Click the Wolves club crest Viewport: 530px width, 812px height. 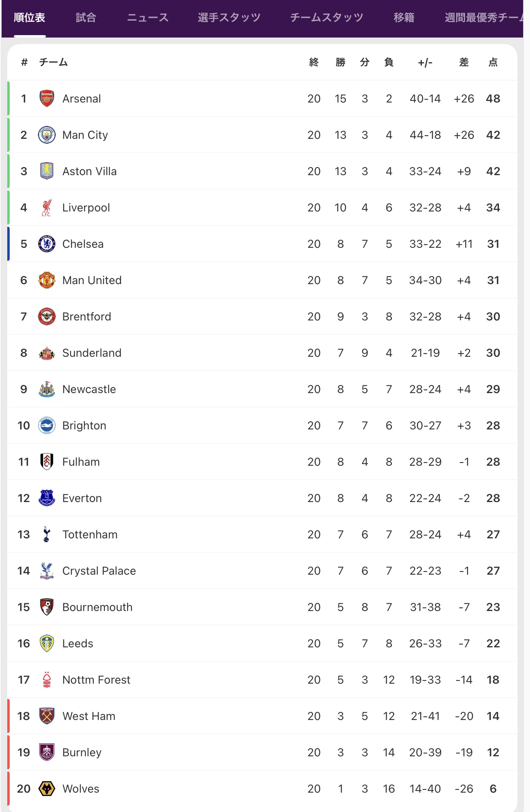tap(47, 789)
